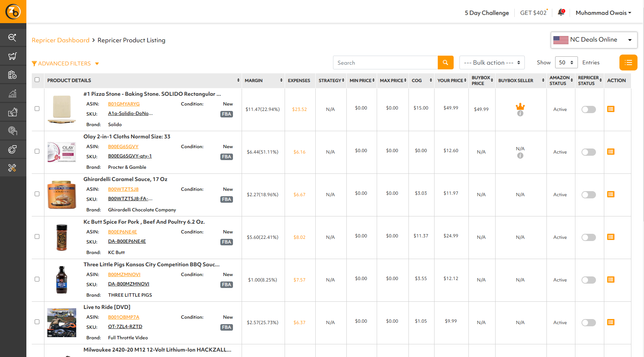Check the Olay 2-in-1 Cloths row checkbox
644x357 pixels.
tap(37, 151)
